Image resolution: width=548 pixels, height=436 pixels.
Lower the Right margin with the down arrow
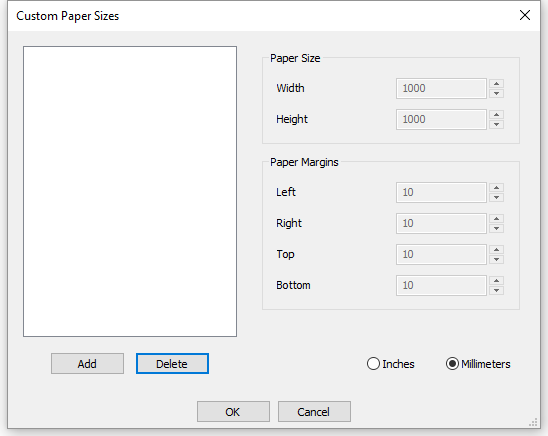(496, 228)
